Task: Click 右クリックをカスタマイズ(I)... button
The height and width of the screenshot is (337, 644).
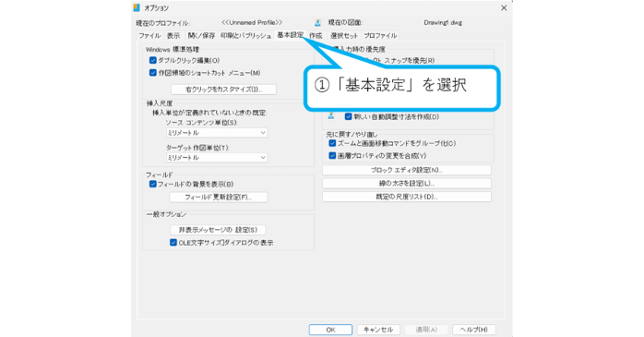Action: 224,90
